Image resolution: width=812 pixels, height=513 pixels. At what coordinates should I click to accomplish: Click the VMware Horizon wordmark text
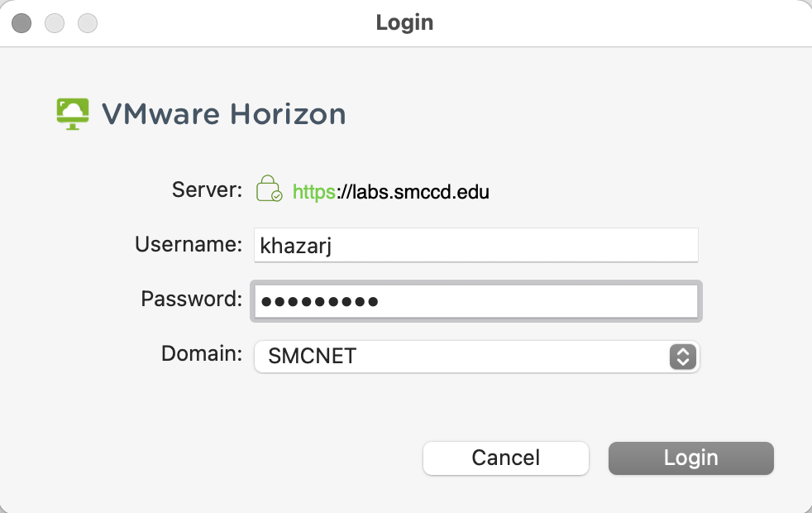(x=224, y=114)
